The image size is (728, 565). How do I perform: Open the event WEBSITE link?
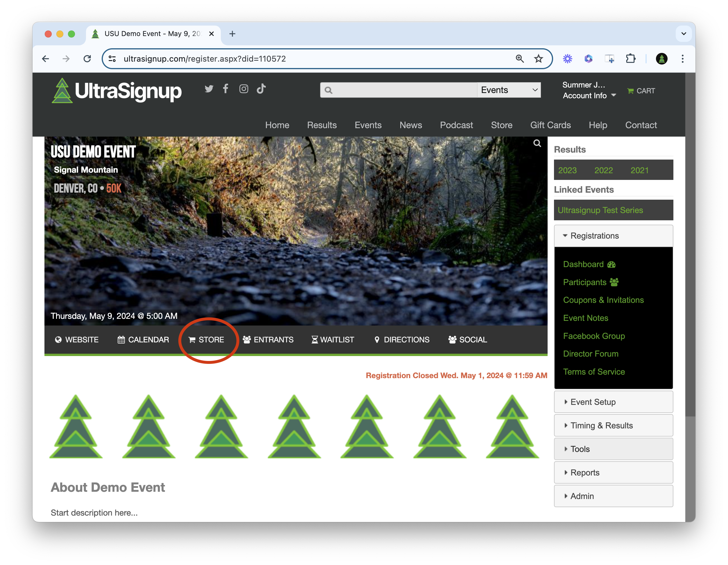tap(76, 339)
